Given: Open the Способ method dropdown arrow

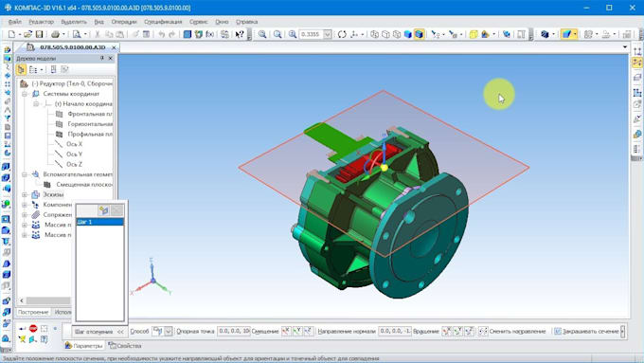Looking at the screenshot, I should coord(169,331).
